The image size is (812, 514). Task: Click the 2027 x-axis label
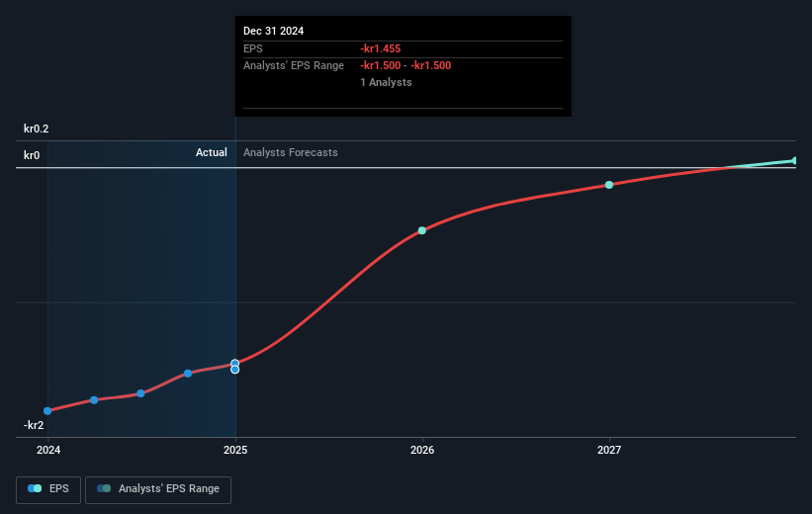point(609,450)
